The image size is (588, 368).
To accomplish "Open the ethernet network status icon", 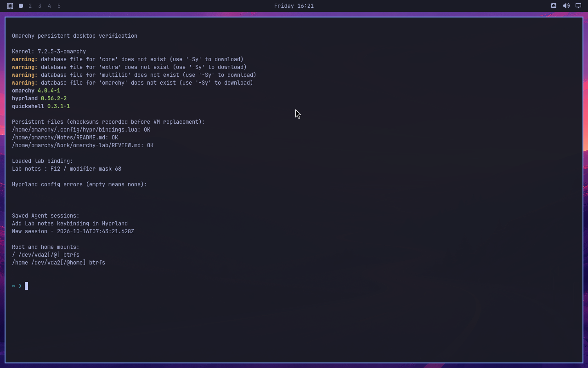I will click(x=554, y=6).
